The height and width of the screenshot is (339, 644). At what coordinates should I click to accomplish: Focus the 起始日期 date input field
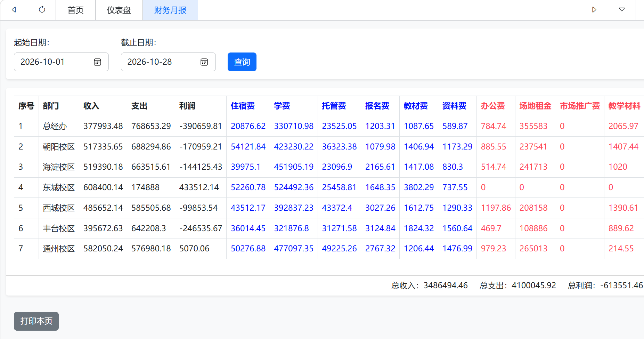pos(61,62)
